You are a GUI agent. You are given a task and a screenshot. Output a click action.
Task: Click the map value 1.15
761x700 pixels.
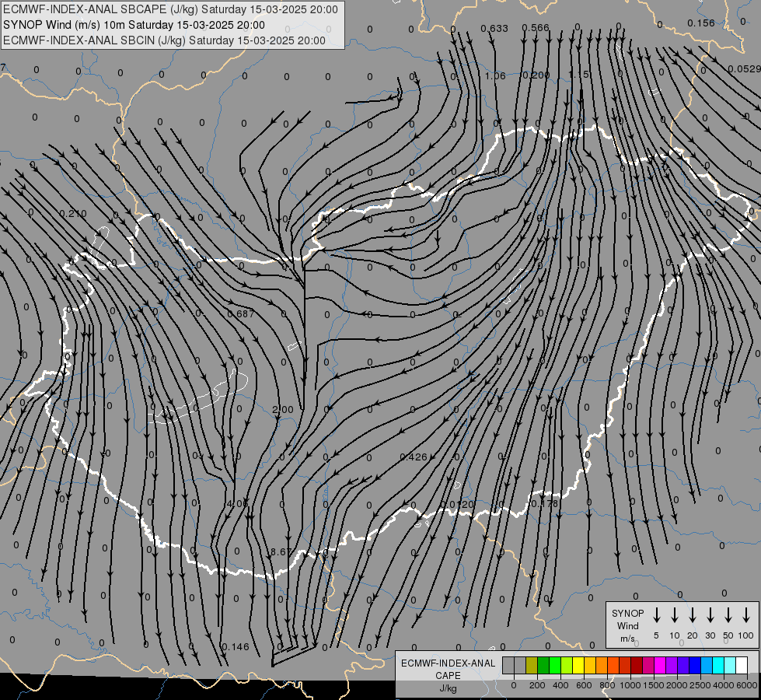(578, 75)
